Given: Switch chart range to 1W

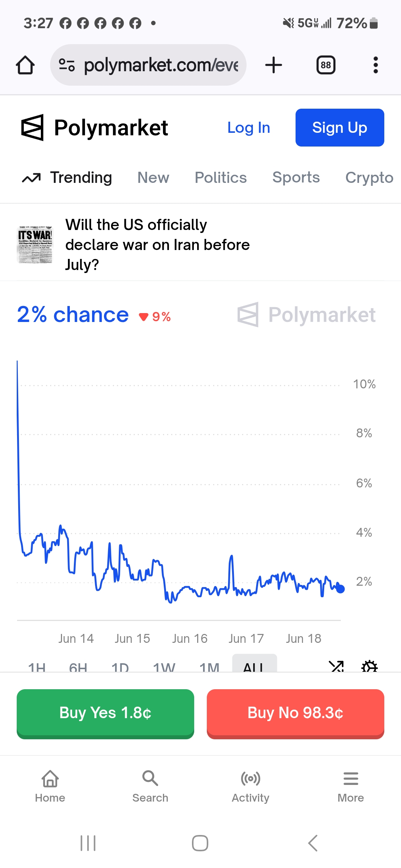Looking at the screenshot, I should [164, 667].
